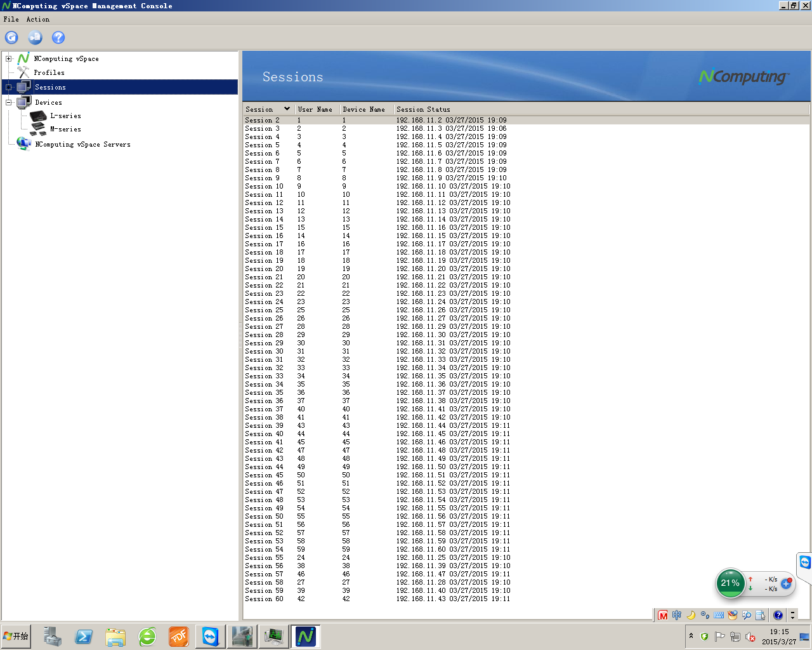Click the Session column sort arrow
This screenshot has height=650, width=812.
tap(287, 109)
